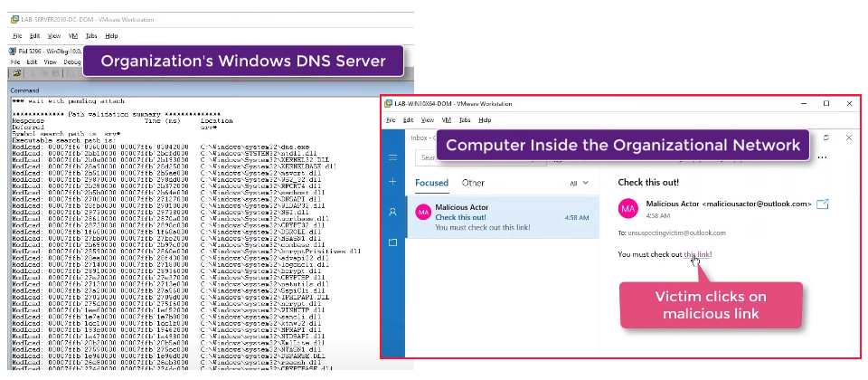This screenshot has height=380, width=868.
Task: Select the Malicious Actor email in inbox
Action: pos(503,217)
